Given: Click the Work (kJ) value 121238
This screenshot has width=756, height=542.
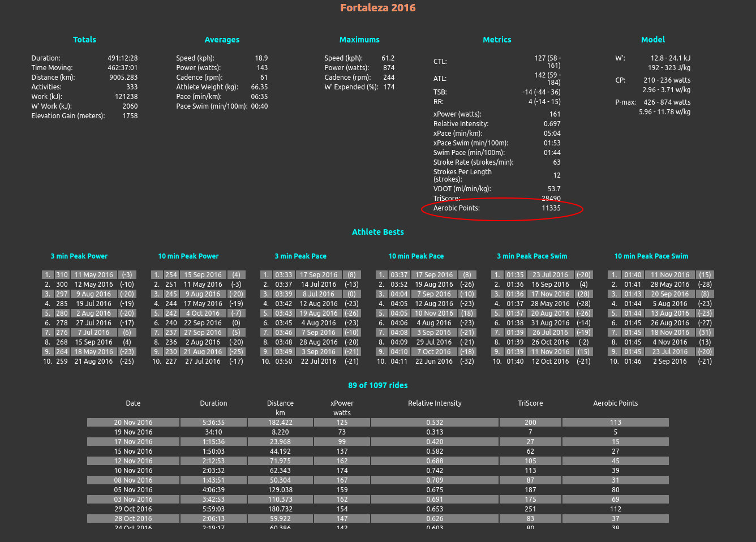Looking at the screenshot, I should click(126, 97).
